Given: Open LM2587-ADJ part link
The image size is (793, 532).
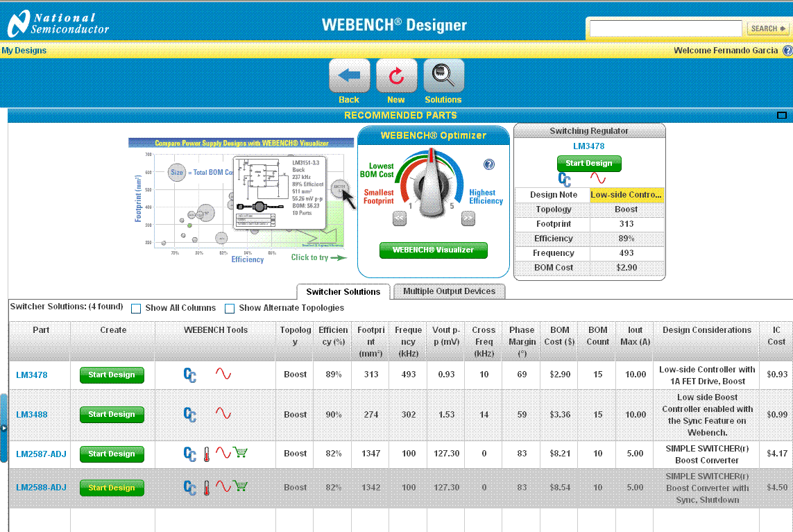Looking at the screenshot, I should point(41,454).
